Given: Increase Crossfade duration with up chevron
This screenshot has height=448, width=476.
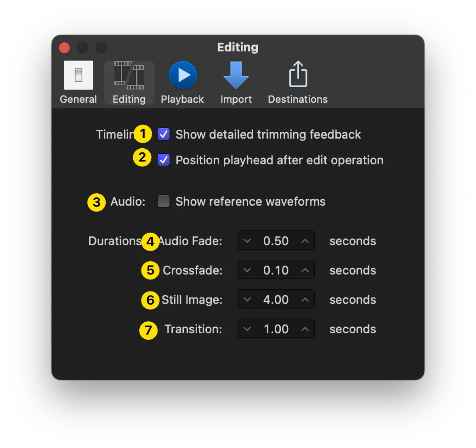Looking at the screenshot, I should pyautogui.click(x=305, y=270).
